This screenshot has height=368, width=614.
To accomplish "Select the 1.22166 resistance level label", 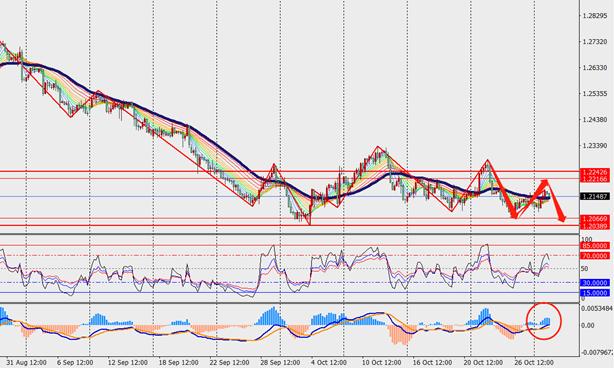I will click(595, 179).
